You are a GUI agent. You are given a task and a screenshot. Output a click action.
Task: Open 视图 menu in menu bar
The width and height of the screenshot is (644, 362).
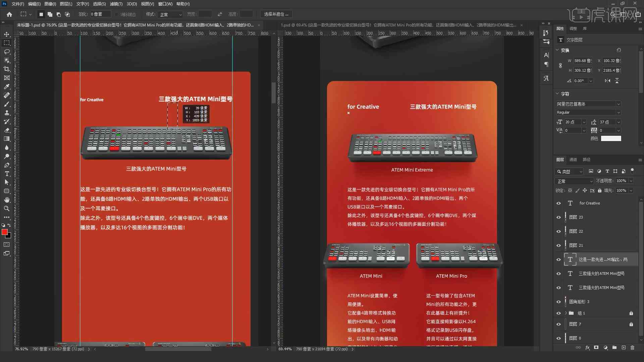tap(147, 4)
